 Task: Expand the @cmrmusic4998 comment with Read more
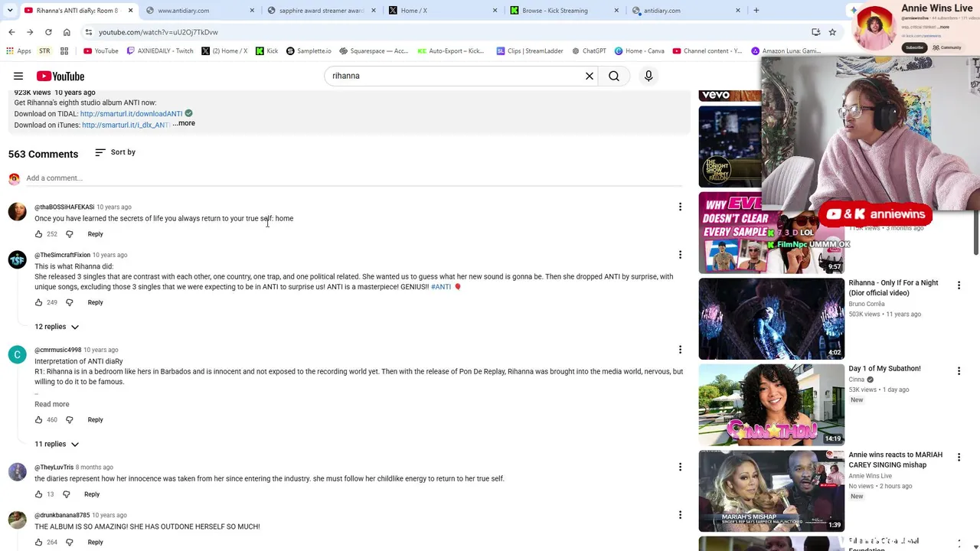point(52,404)
